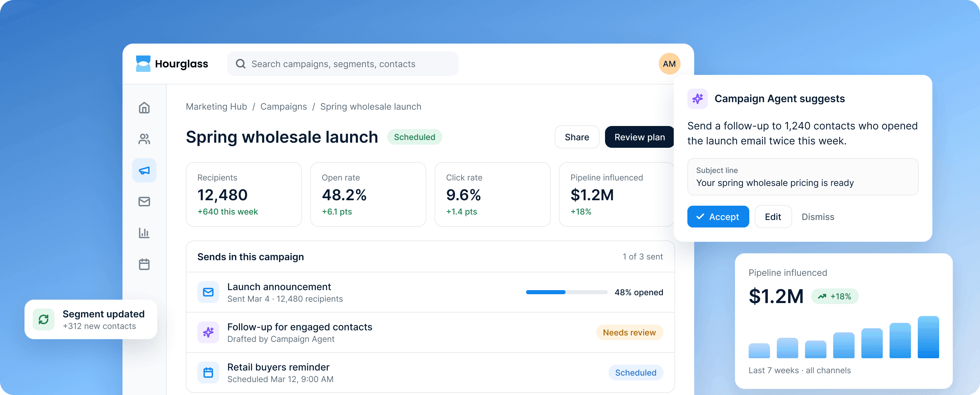Image resolution: width=980 pixels, height=395 pixels.
Task: Click the tallest bar in pipeline chart
Action: [x=928, y=337]
